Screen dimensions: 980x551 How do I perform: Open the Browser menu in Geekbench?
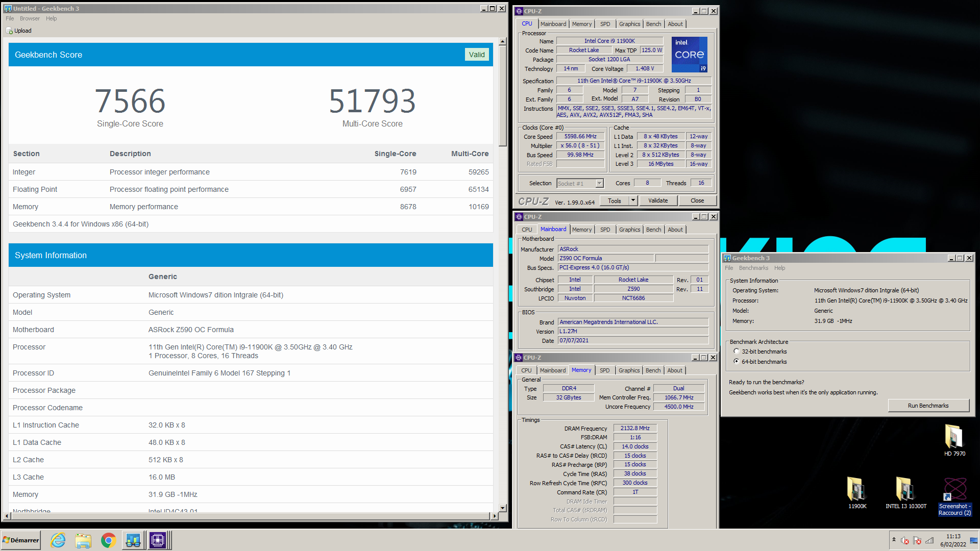point(30,18)
